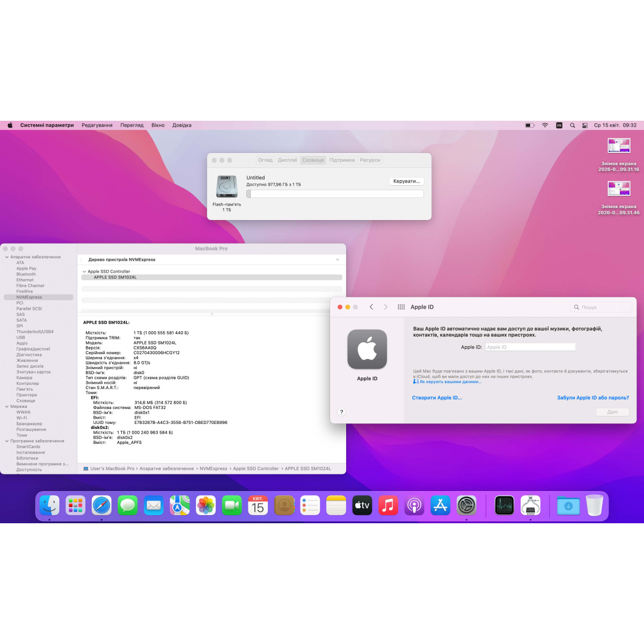Go back in Apple ID window

(371, 307)
